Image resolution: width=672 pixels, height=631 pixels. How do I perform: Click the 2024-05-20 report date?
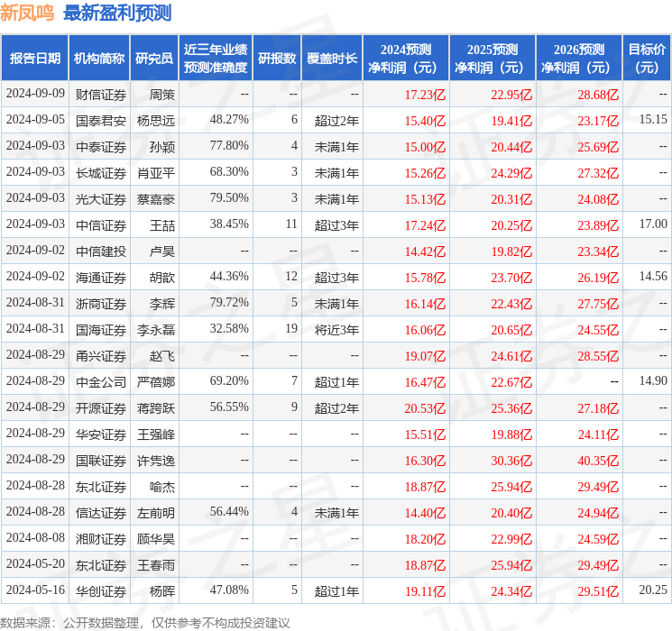(x=35, y=563)
